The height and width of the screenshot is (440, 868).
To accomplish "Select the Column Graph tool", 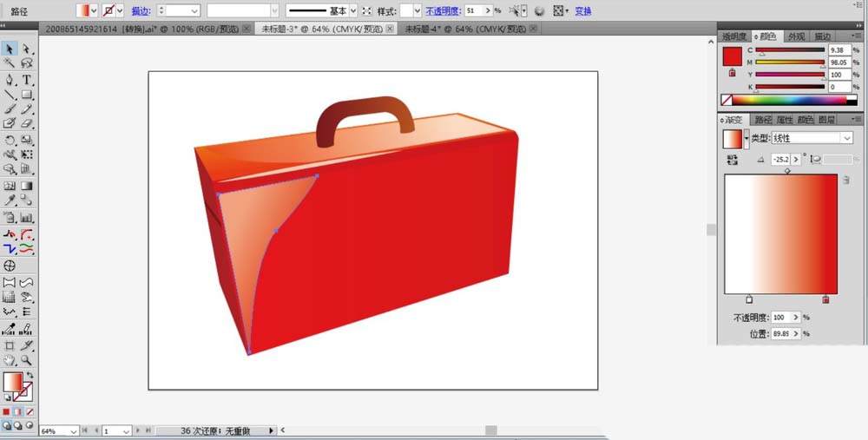I will pos(27,218).
